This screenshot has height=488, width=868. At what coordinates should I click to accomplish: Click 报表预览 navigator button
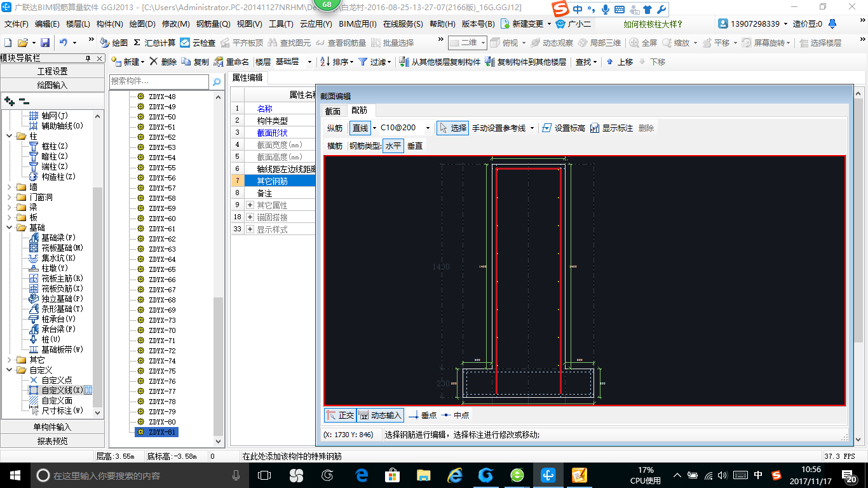tap(52, 440)
